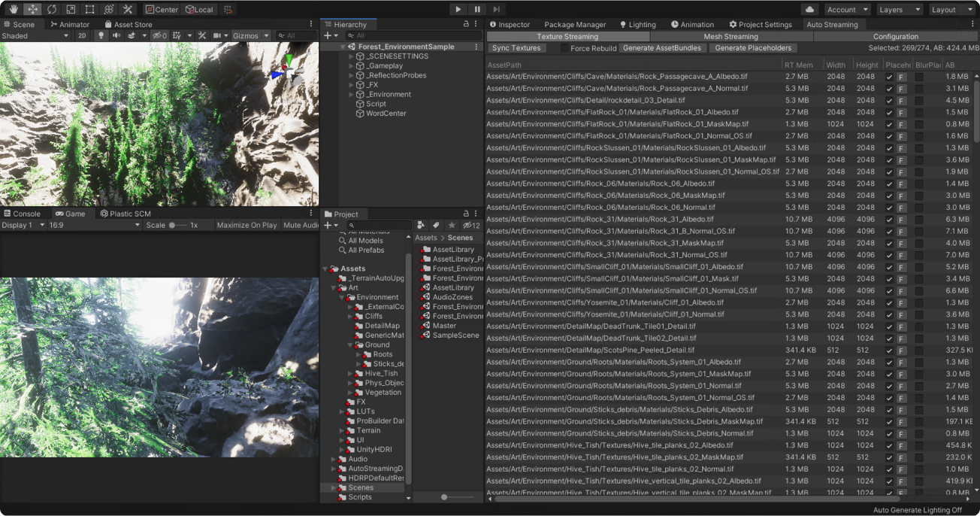Image resolution: width=980 pixels, height=516 pixels.
Task: Toggle scene lighting with the lightbulb icon
Action: point(101,36)
